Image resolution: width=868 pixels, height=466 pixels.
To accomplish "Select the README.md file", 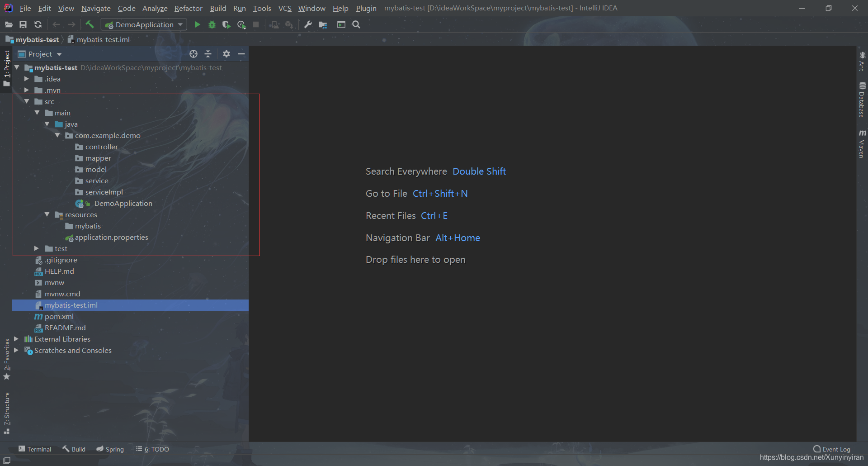I will pos(65,328).
